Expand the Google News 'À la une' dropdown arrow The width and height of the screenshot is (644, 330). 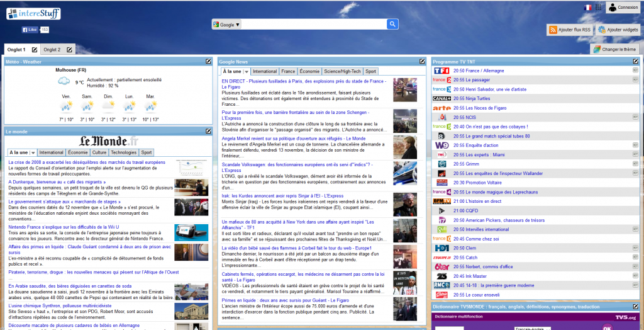(x=247, y=72)
